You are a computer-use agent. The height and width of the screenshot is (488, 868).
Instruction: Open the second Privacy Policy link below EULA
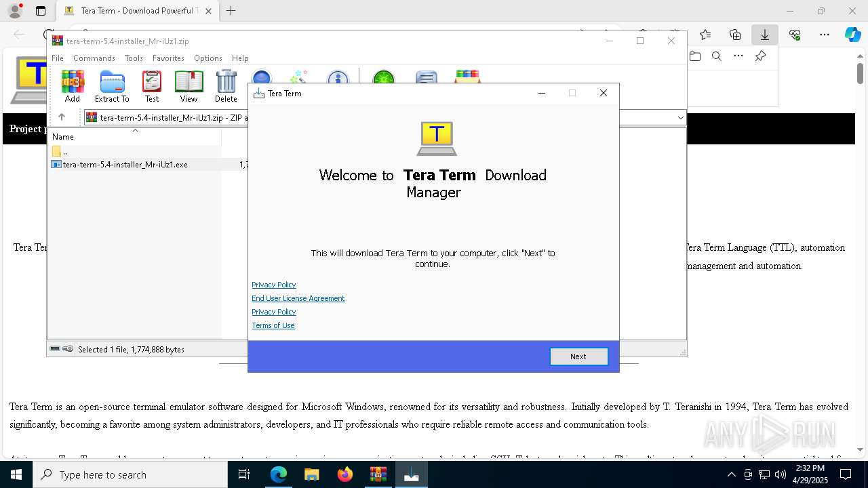click(274, 312)
